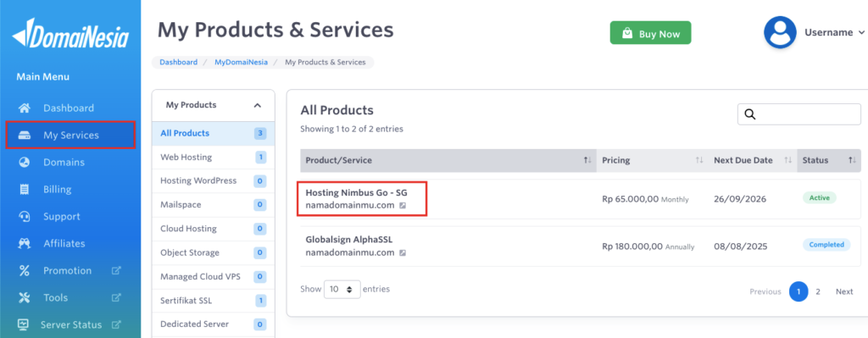This screenshot has height=338, width=868.
Task: Sort by Product/Service column arrows
Action: 587,160
